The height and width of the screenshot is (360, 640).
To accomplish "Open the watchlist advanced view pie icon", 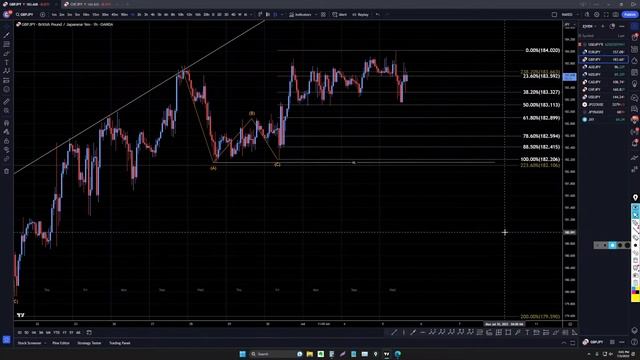I will pyautogui.click(x=612, y=26).
